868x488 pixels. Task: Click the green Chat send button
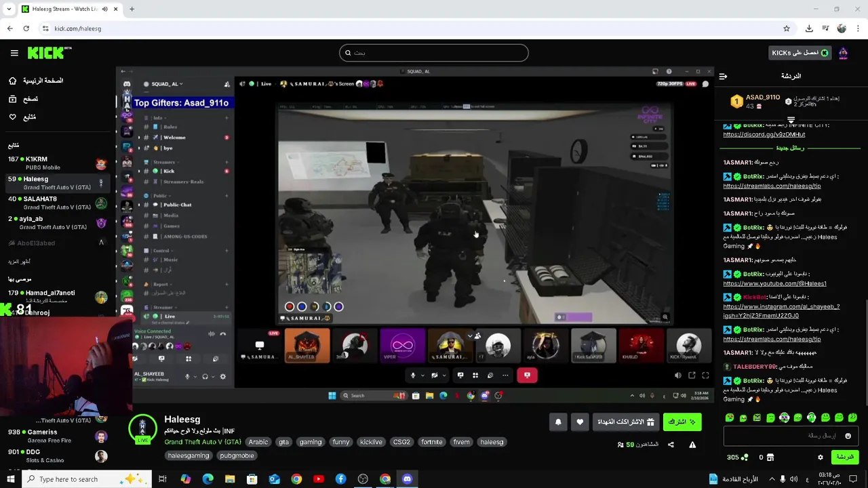845,457
